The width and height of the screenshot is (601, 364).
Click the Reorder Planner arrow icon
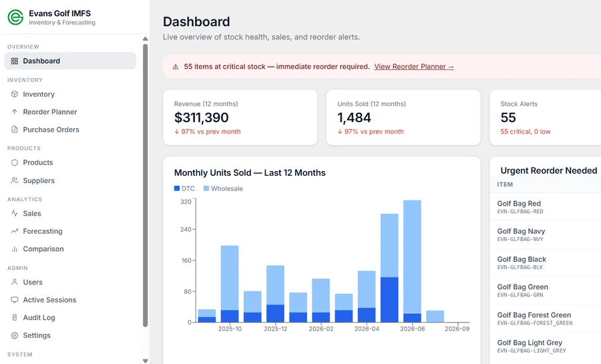click(x=15, y=112)
